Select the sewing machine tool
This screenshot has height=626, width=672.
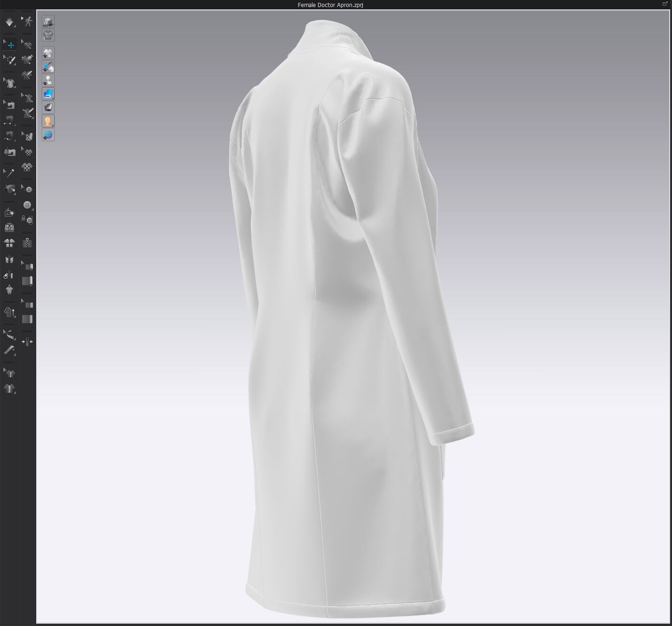point(9,104)
